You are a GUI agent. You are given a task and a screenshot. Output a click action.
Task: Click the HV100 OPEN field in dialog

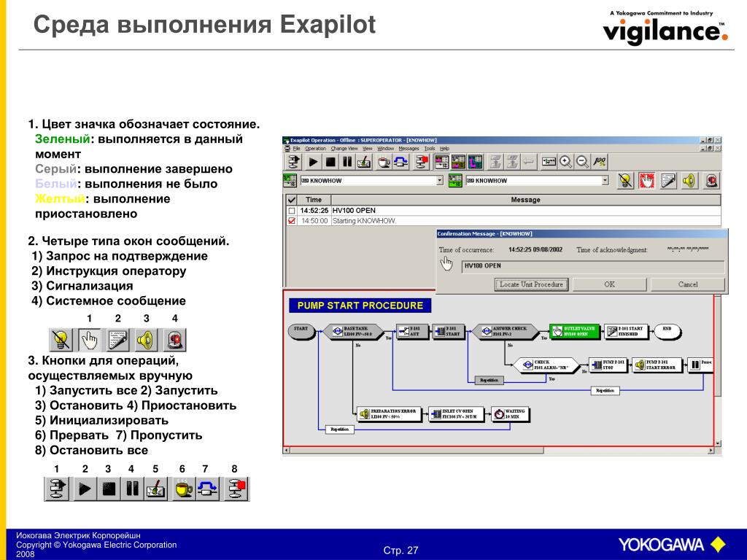[592, 266]
